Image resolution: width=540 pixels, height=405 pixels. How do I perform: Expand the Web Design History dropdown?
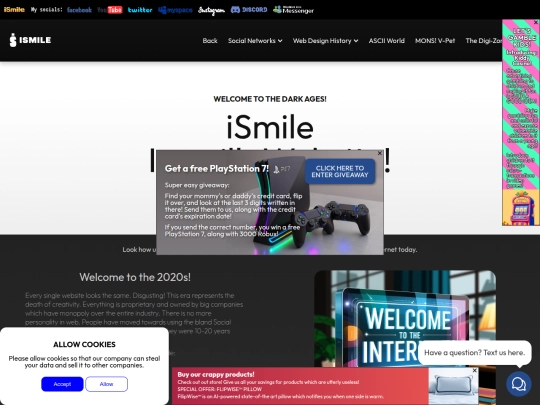325,41
